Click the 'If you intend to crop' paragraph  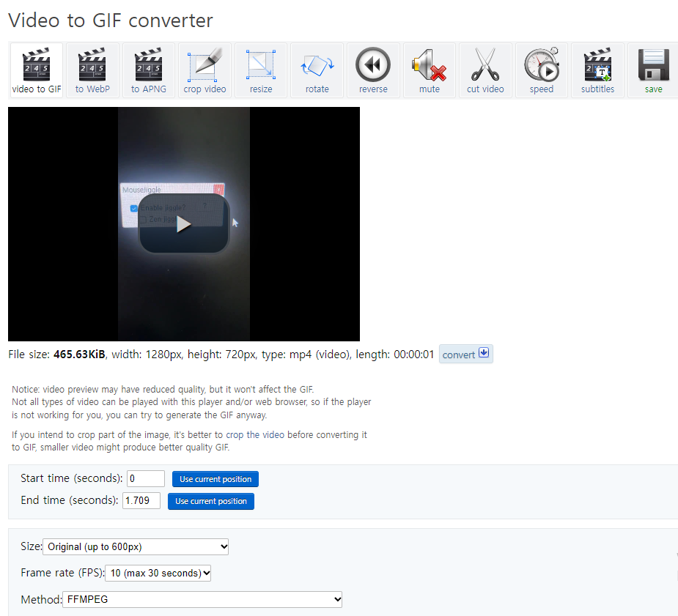click(x=189, y=441)
